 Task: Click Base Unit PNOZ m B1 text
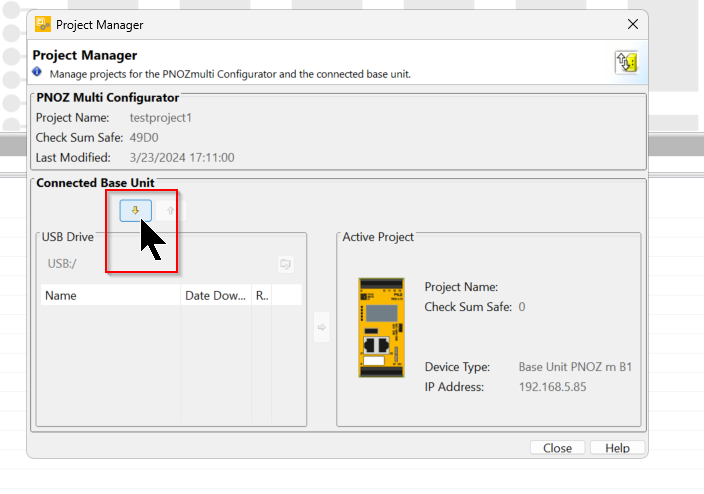575,367
